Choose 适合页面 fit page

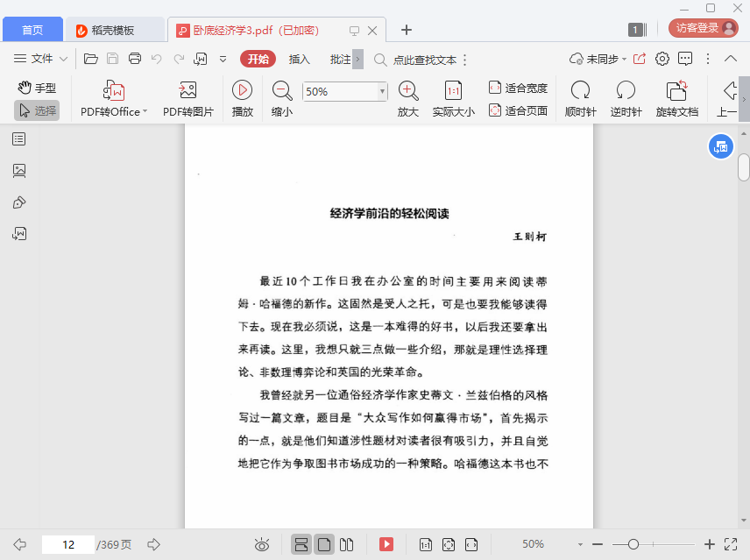[518, 111]
